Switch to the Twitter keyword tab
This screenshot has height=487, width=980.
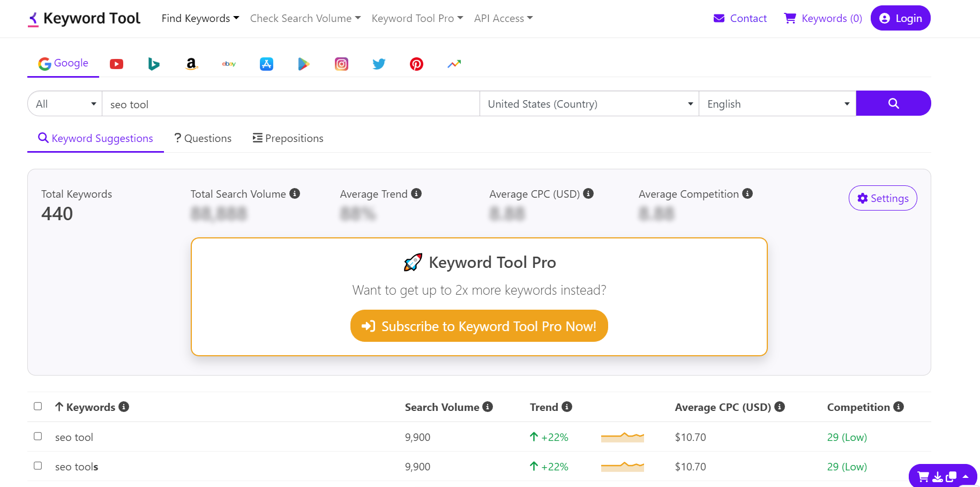379,64
